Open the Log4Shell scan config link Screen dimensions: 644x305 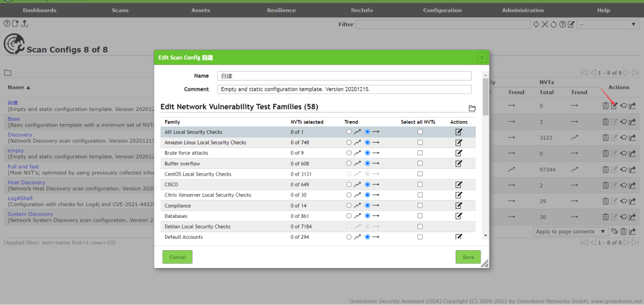tap(20, 198)
